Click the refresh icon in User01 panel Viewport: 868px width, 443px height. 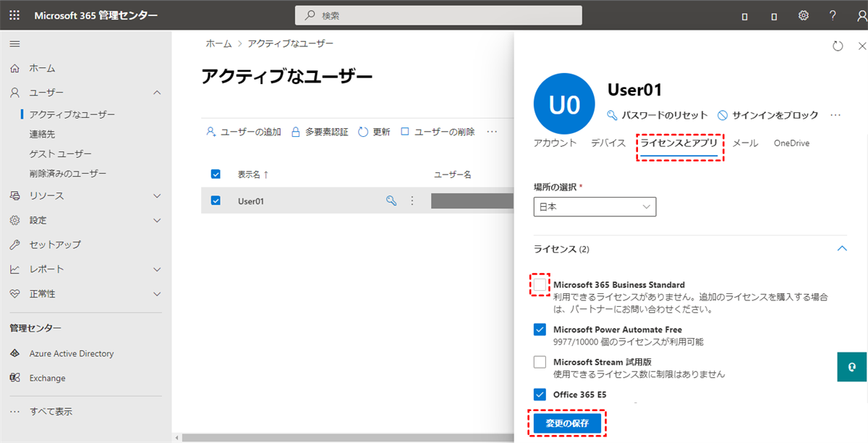coord(838,46)
